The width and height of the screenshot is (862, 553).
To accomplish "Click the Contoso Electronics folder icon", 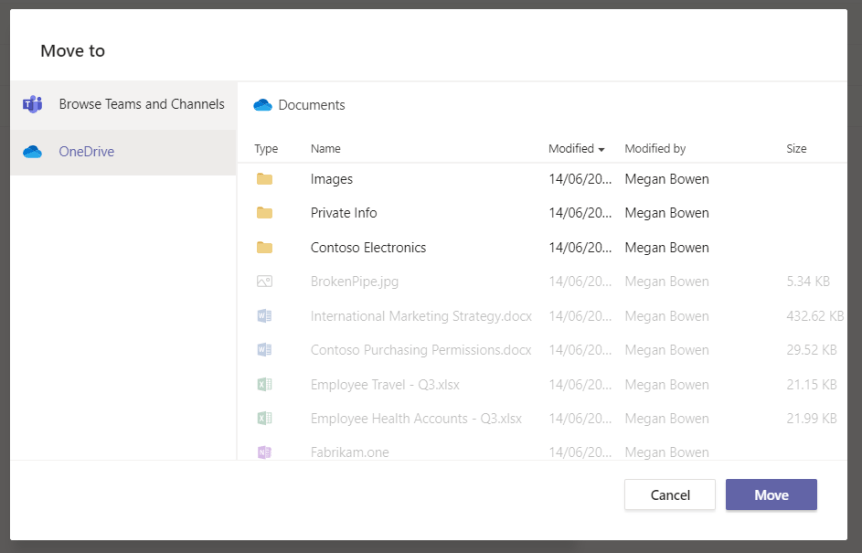I will 264,248.
